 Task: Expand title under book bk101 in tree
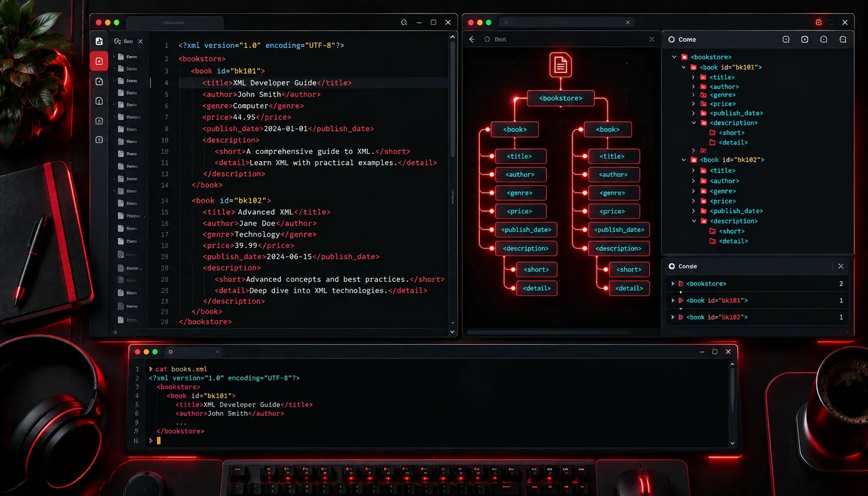point(693,77)
